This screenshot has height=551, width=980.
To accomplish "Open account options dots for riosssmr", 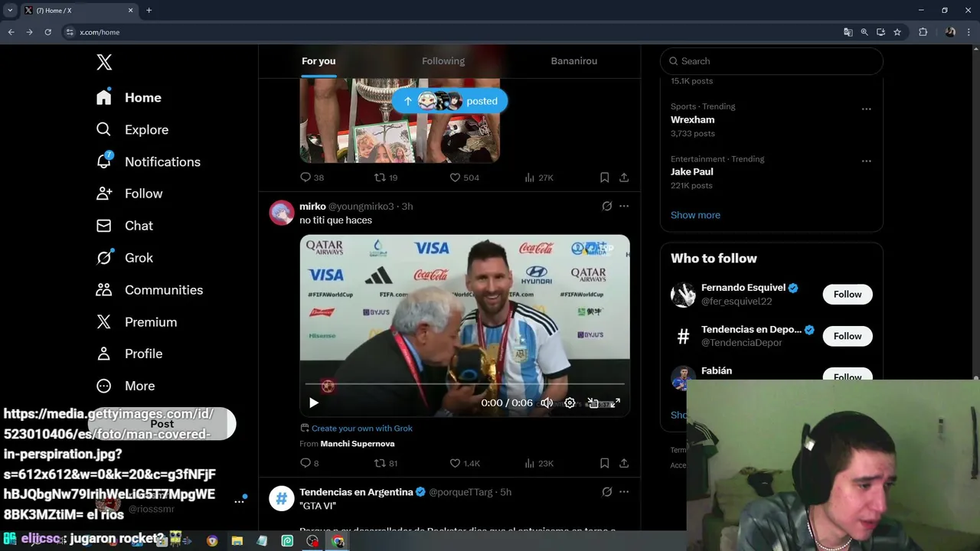I will [239, 501].
